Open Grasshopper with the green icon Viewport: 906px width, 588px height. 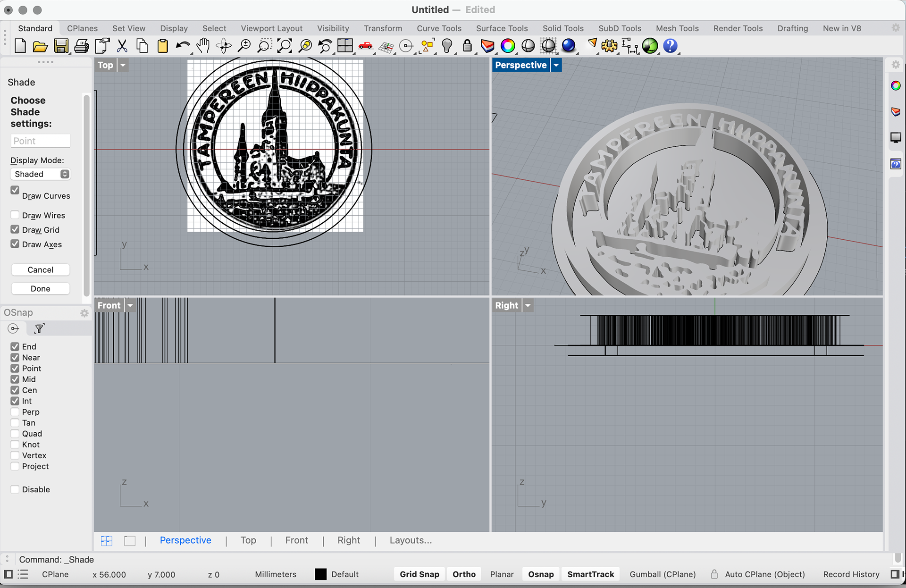pyautogui.click(x=650, y=46)
